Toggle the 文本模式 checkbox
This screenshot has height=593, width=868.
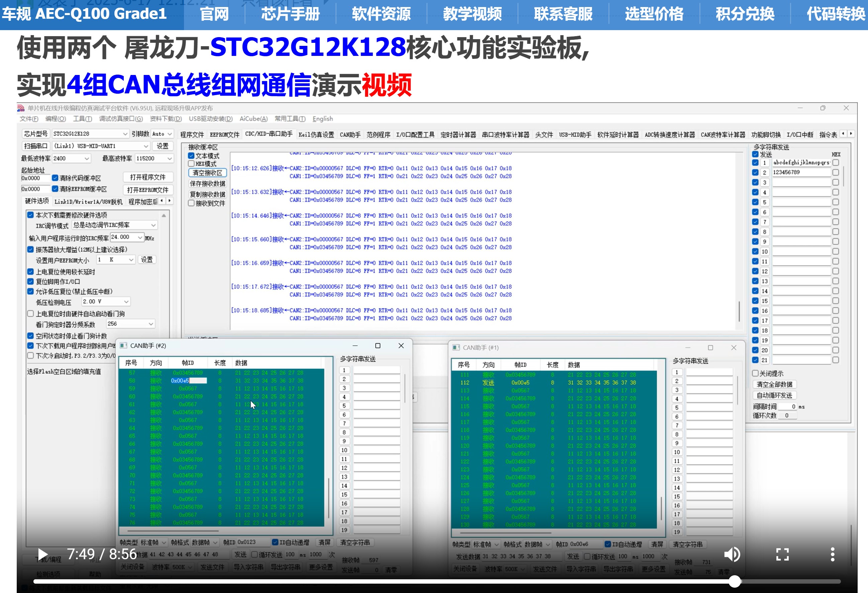[x=191, y=156]
